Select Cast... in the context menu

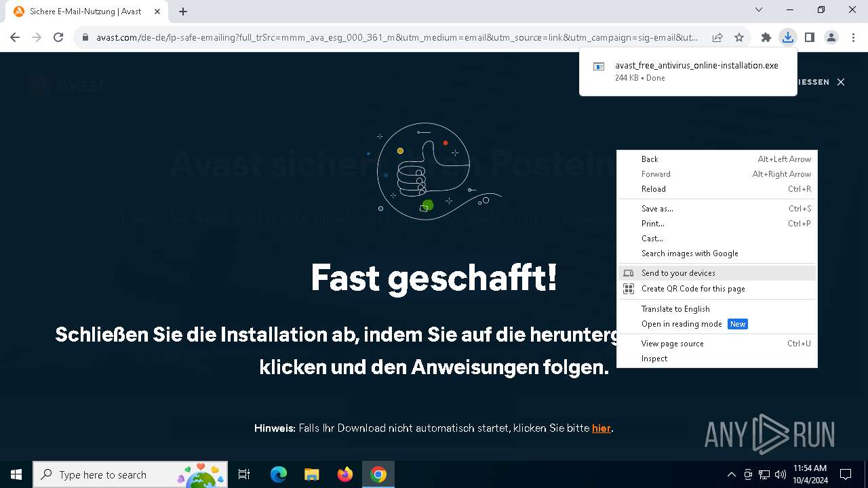(x=717, y=239)
